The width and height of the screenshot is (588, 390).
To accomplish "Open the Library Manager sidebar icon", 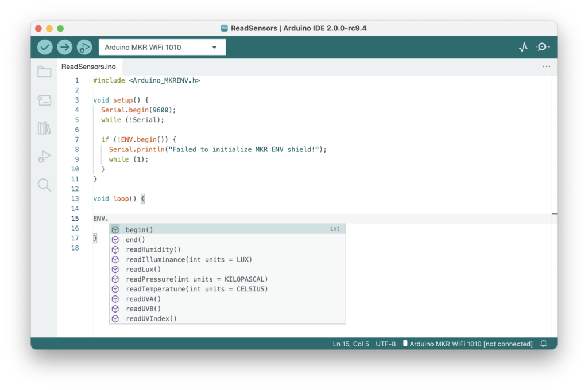I will coord(44,128).
